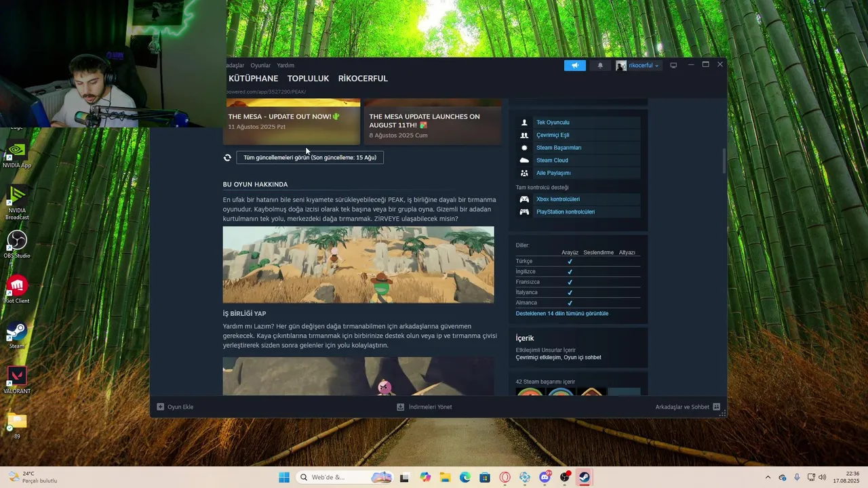Click the refresh updates icon
The height and width of the screenshot is (488, 868).
227,157
